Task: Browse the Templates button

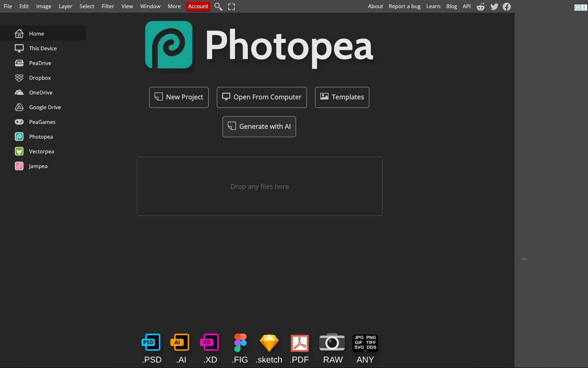Action: [x=342, y=97]
